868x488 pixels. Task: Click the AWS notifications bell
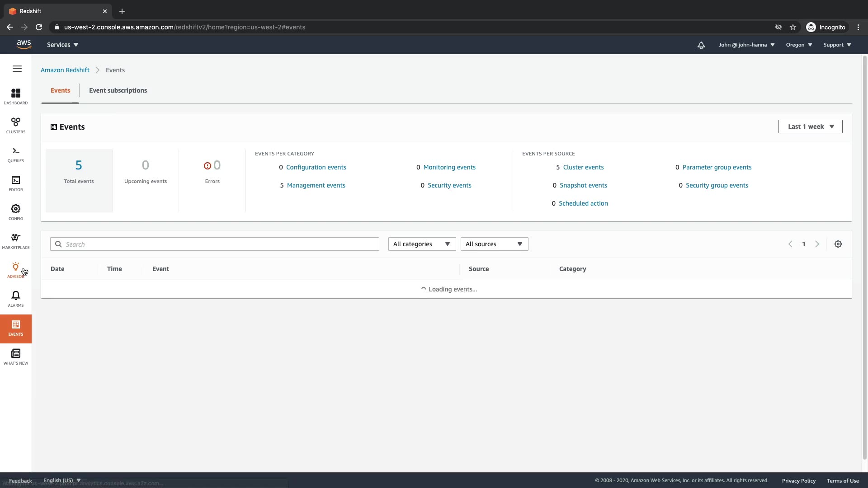coord(701,45)
